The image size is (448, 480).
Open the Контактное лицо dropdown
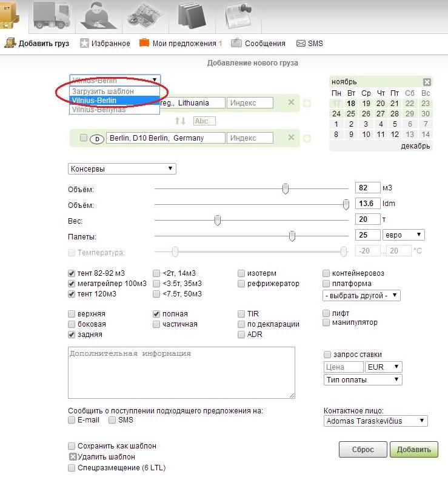click(x=375, y=421)
